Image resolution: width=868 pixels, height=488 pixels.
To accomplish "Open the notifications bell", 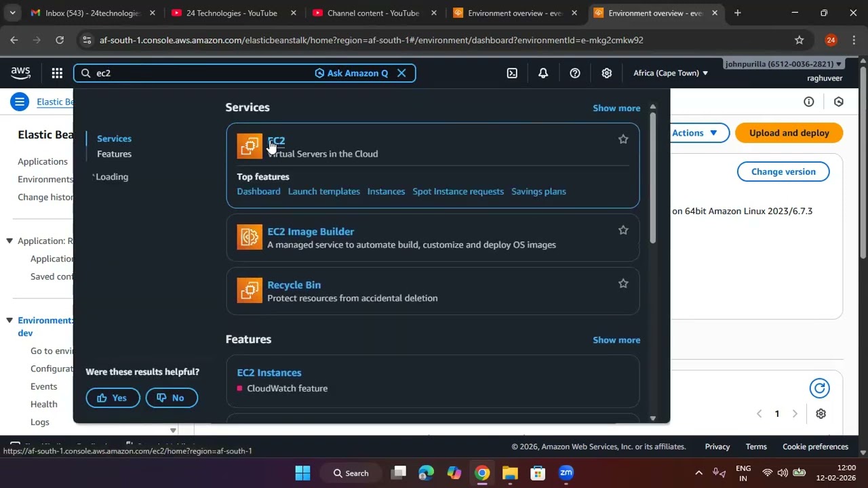I will tap(543, 73).
